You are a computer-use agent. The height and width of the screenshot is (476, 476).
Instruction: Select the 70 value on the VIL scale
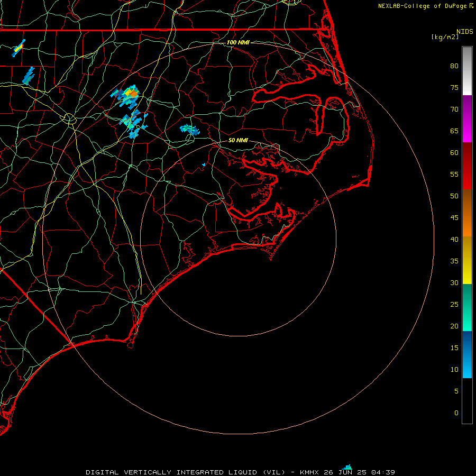tap(454, 109)
